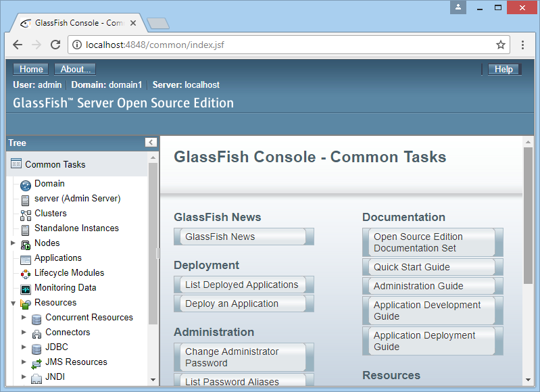Click the server (Admin Server) icon
Screen dimensions: 540x392
pyautogui.click(x=25, y=200)
